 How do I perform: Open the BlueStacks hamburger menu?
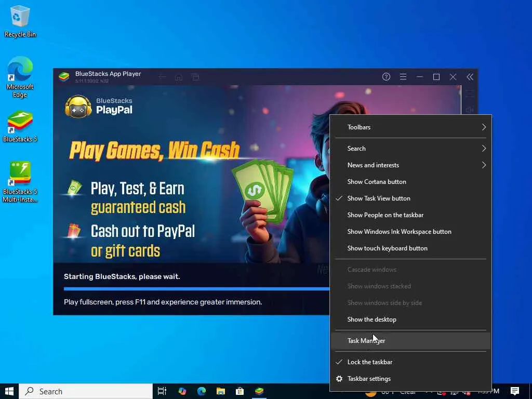point(403,77)
